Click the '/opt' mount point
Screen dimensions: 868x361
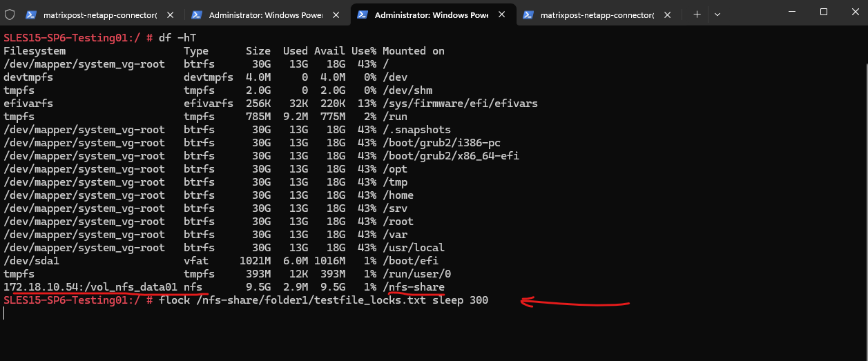(x=395, y=169)
